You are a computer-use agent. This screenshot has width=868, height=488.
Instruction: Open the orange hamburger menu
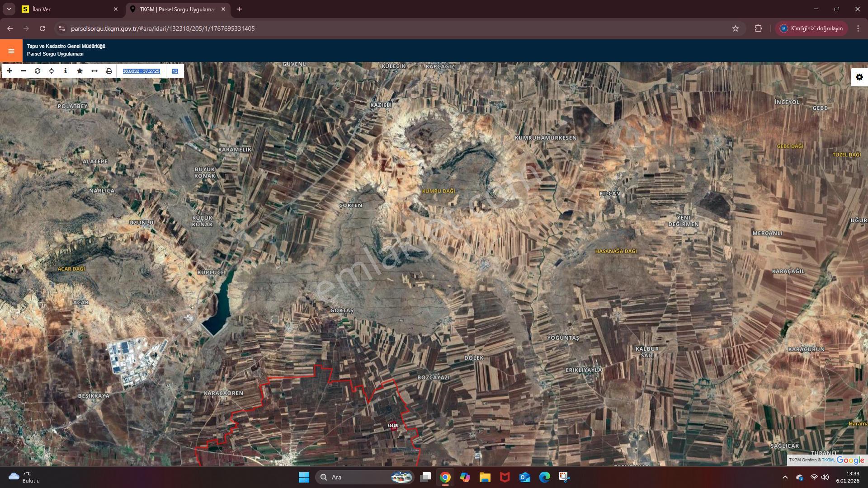click(x=11, y=51)
